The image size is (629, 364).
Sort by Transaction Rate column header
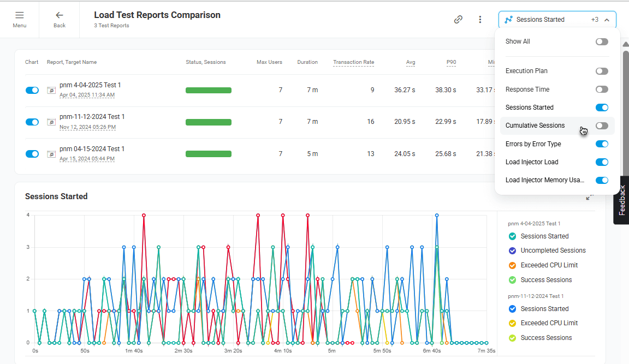point(353,62)
